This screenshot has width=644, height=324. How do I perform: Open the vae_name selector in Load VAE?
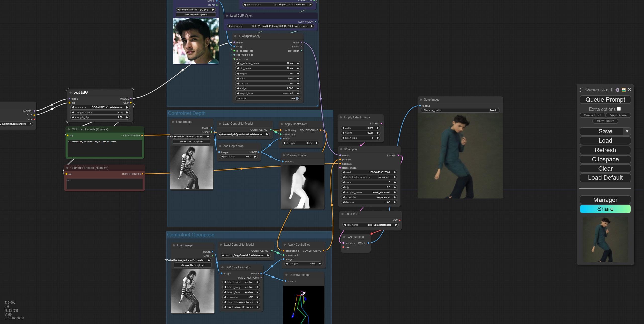(370, 225)
